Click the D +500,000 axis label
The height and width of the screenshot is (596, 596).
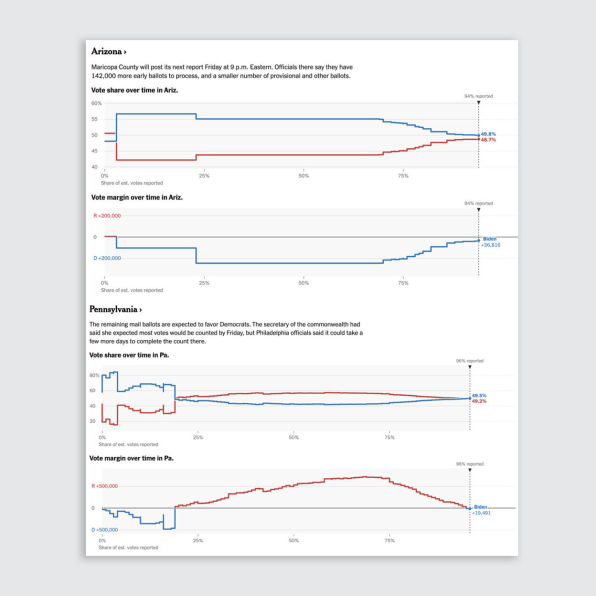click(x=105, y=530)
